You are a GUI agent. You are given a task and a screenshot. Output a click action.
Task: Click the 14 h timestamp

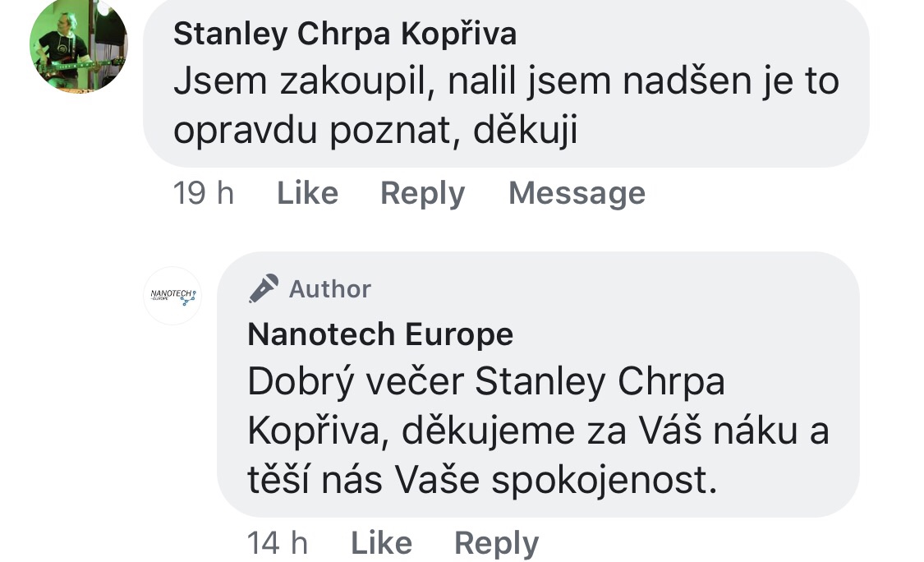(278, 543)
